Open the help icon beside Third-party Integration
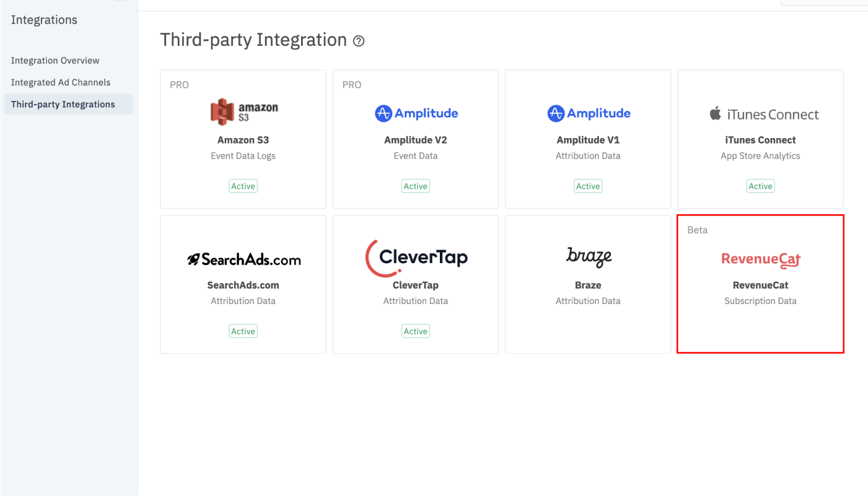Viewport: 868px width, 496px height. point(359,41)
